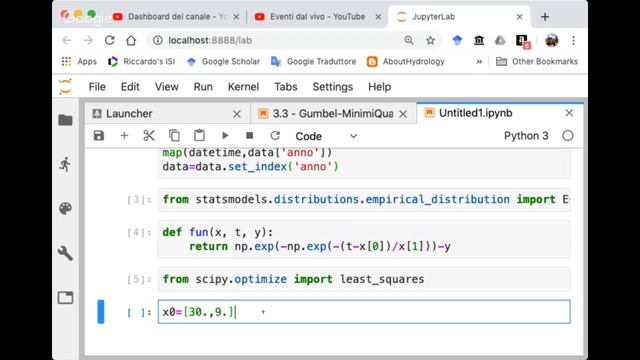Screen dimensions: 640x360
Task: Switch to the Launcher tab
Action: pos(167,114)
